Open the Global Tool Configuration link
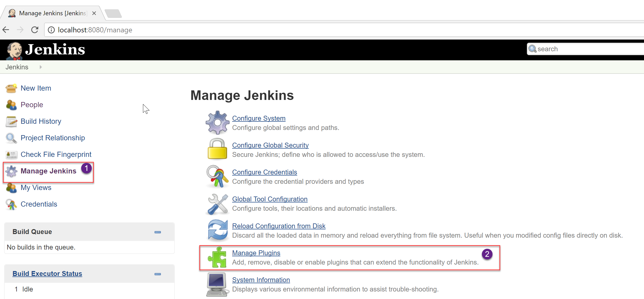The width and height of the screenshot is (644, 299). point(270,199)
